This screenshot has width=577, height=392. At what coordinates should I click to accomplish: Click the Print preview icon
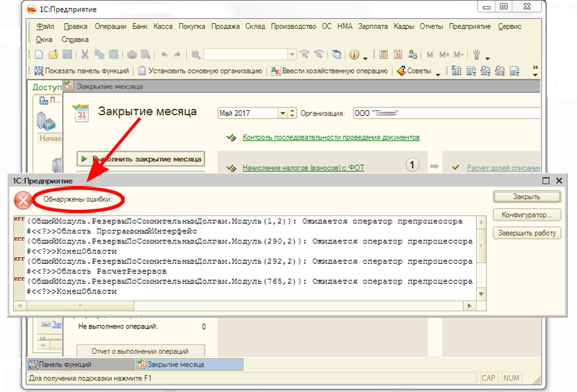[x=146, y=55]
